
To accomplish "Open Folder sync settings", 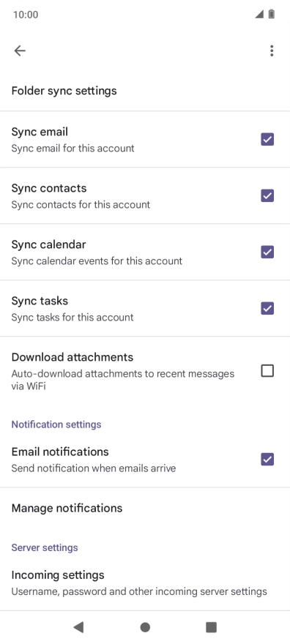I will (x=145, y=90).
